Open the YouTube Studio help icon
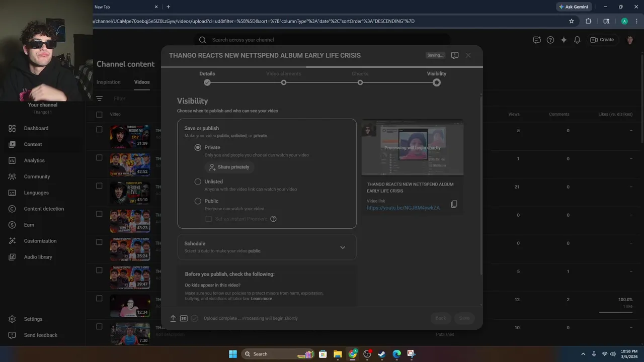This screenshot has height=362, width=644. 550,40
